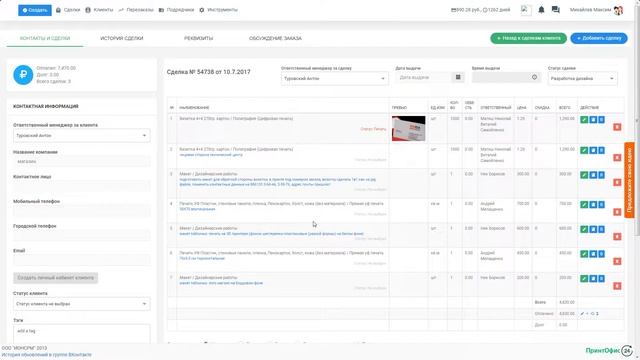Click the Статус: Печать label in row 1
Viewport: 640px width, 360px height.
click(373, 129)
